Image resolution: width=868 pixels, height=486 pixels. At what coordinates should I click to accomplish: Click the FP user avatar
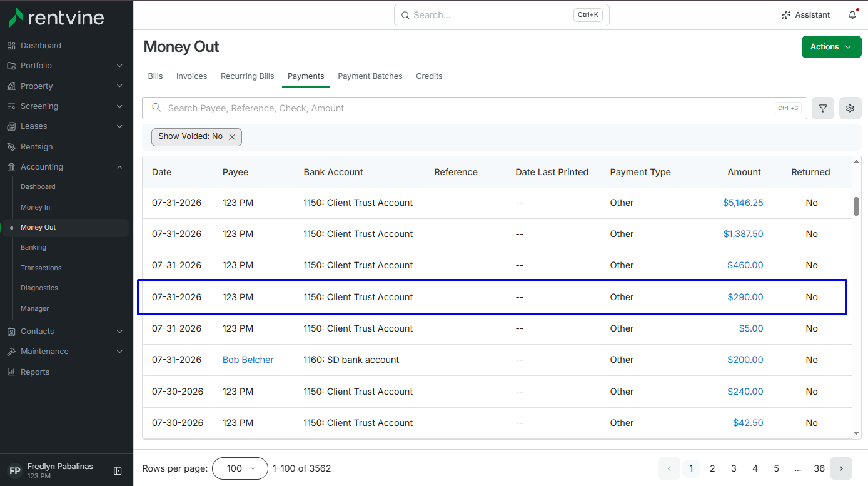[15, 471]
